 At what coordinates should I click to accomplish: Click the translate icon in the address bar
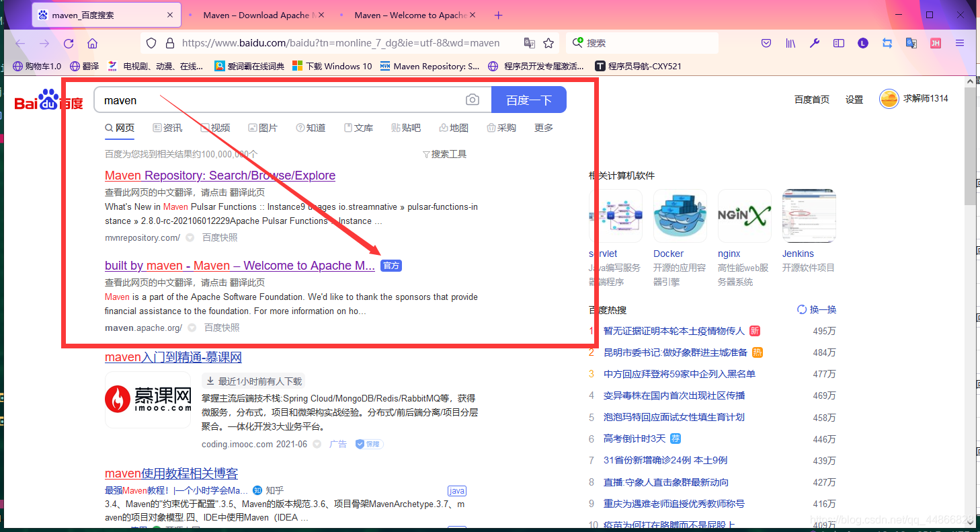[530, 43]
